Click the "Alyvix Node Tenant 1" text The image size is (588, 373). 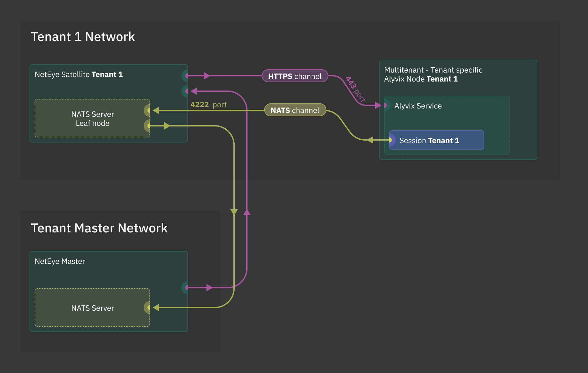tap(421, 79)
